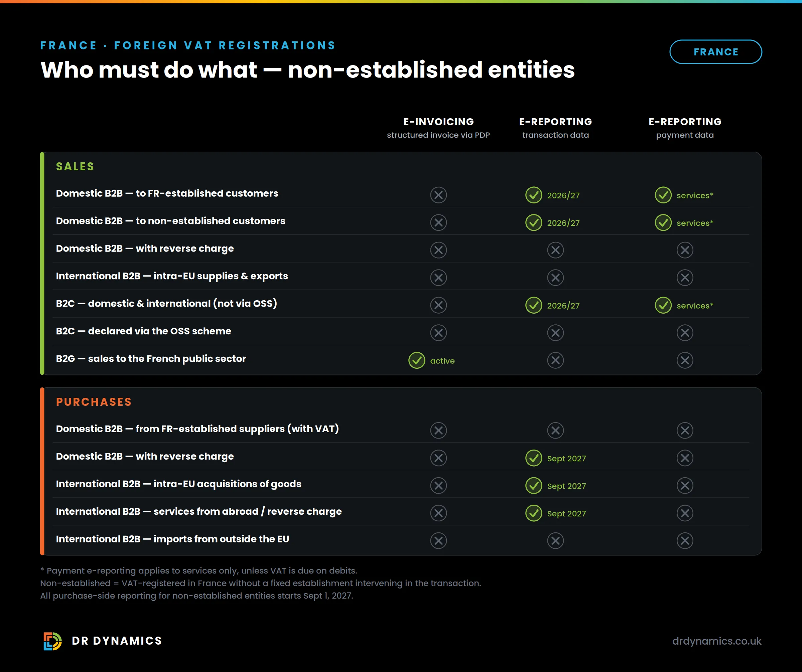The height and width of the screenshot is (672, 802).
Task: Click the payment data cross for intra-EU acquisitions
Action: click(685, 485)
